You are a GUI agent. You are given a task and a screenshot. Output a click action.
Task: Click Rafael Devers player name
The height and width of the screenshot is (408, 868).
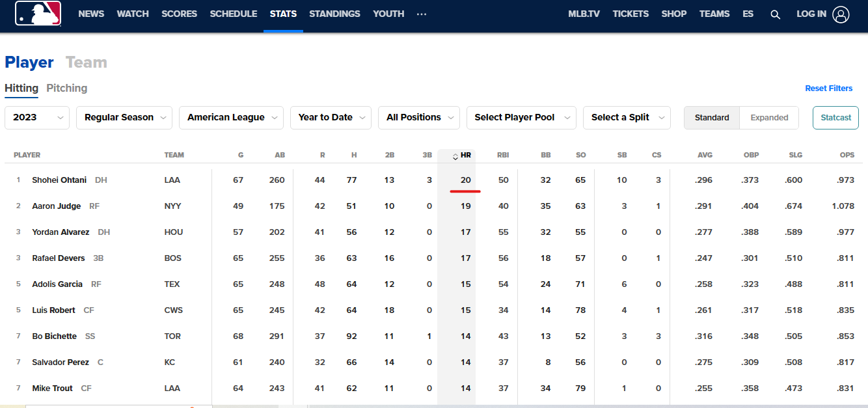pyautogui.click(x=59, y=258)
